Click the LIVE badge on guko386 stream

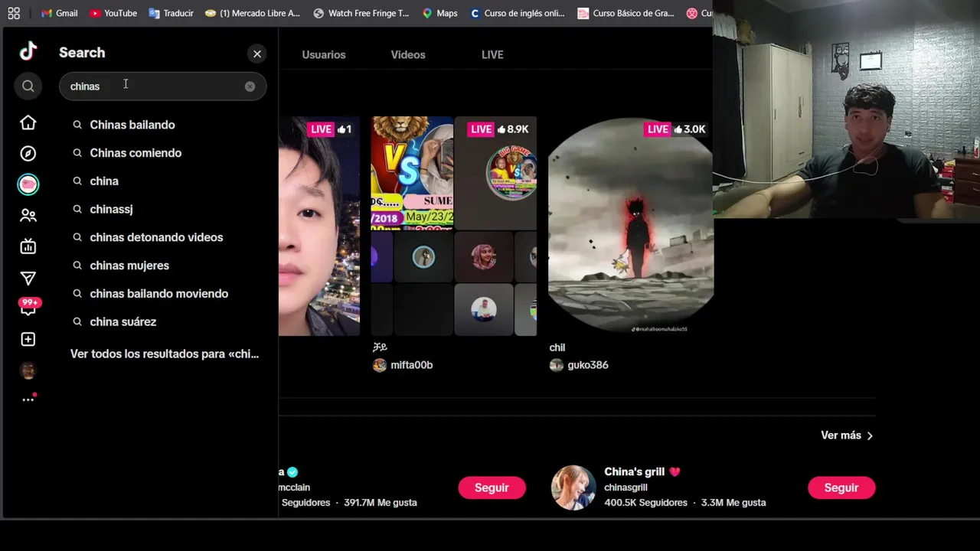tap(658, 129)
